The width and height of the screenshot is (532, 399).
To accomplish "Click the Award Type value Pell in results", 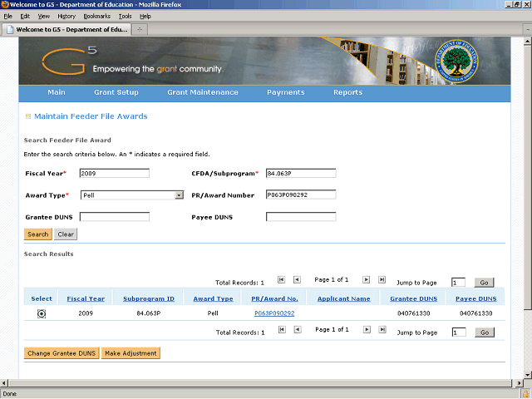I will (213, 313).
